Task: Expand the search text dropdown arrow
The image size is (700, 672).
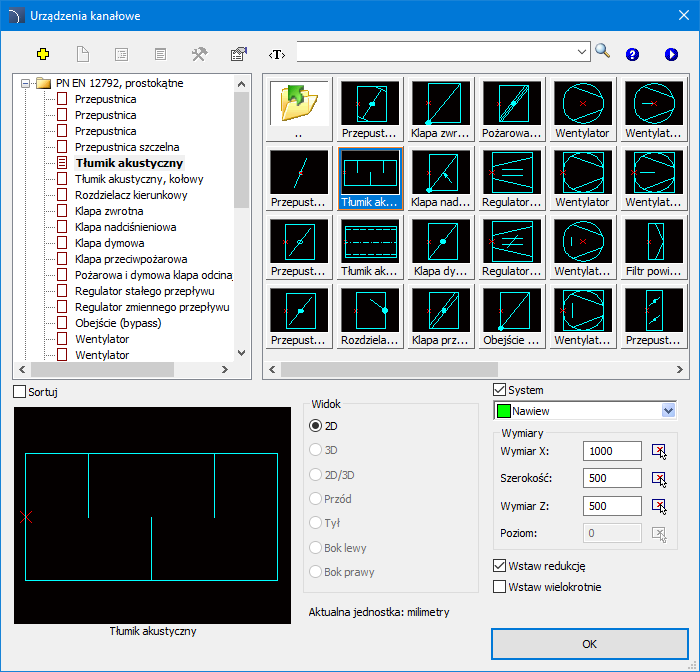Action: point(583,50)
